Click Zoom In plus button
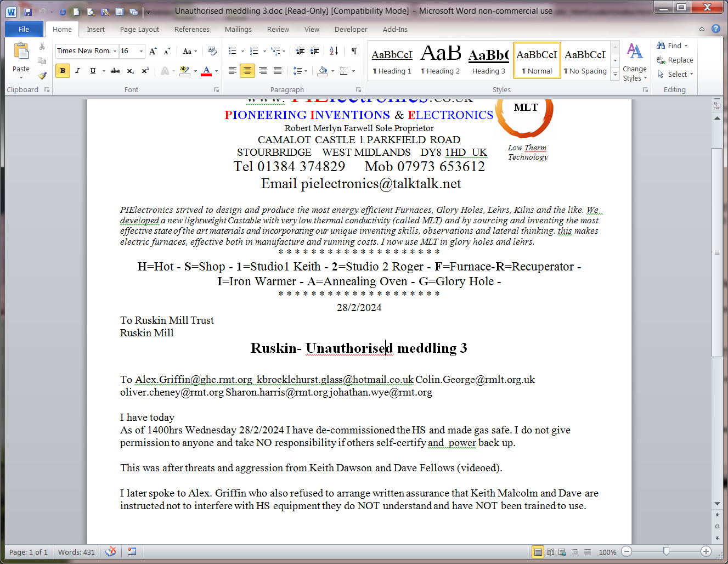The height and width of the screenshot is (564, 728). (706, 551)
